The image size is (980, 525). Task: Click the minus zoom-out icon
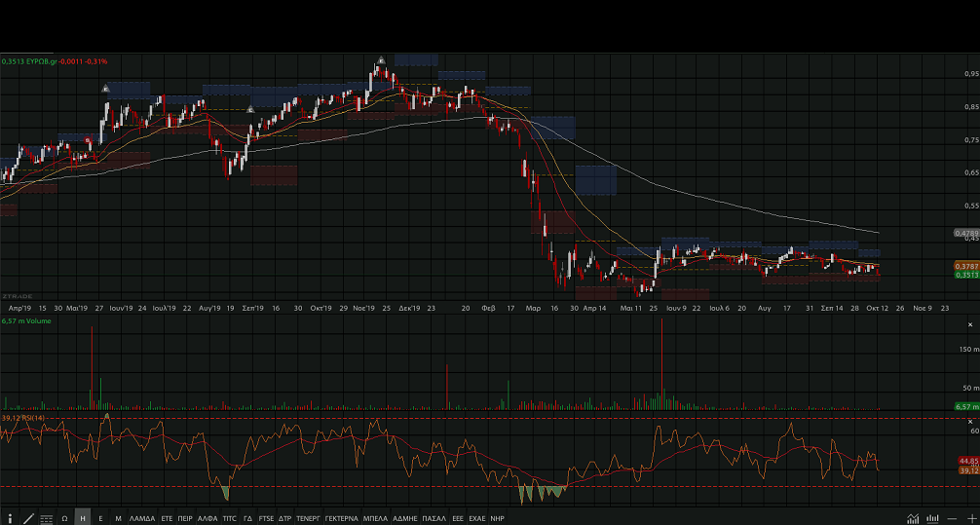click(x=952, y=518)
